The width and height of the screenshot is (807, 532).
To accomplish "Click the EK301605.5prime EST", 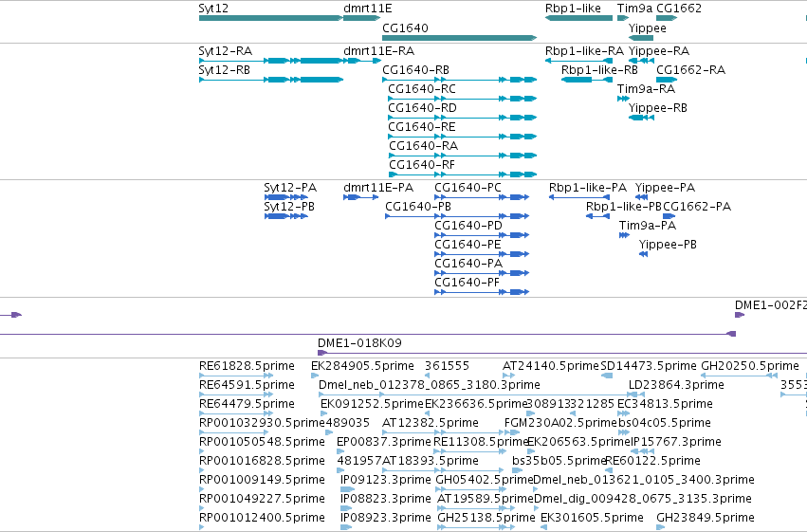I will coord(544,527).
